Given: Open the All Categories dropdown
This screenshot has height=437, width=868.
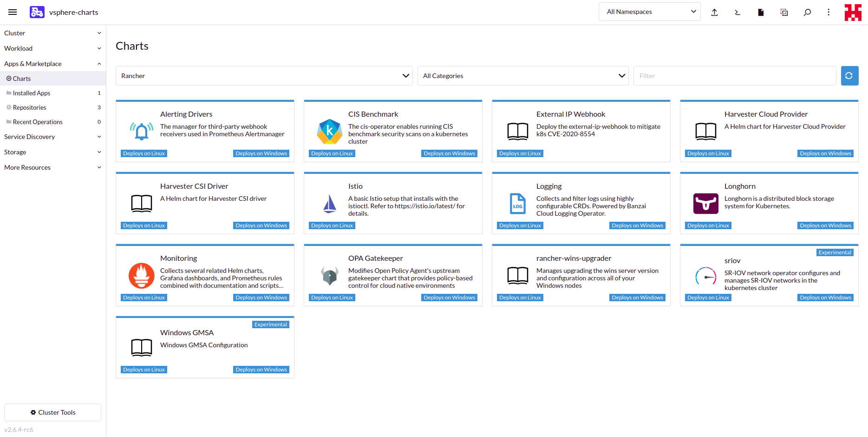Looking at the screenshot, I should click(x=523, y=76).
